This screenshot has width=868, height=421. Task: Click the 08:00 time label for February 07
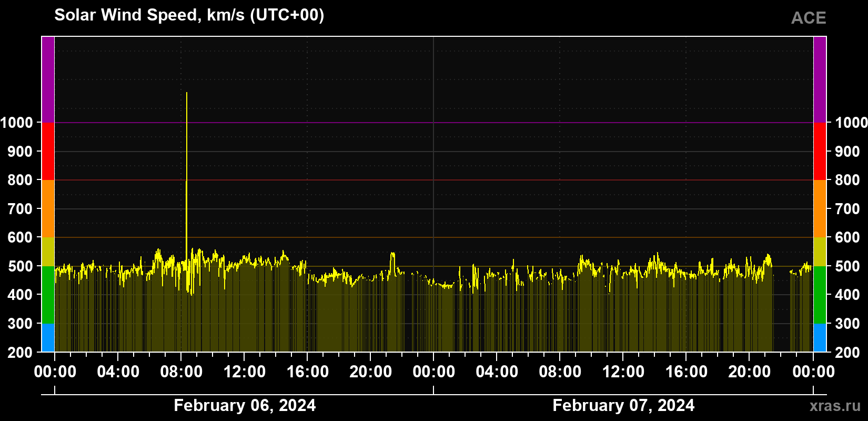click(x=560, y=372)
